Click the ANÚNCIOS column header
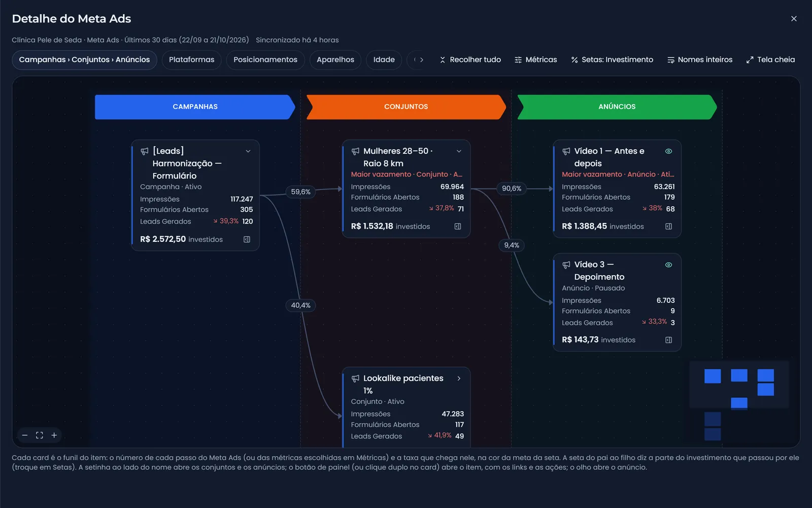 pyautogui.click(x=617, y=107)
